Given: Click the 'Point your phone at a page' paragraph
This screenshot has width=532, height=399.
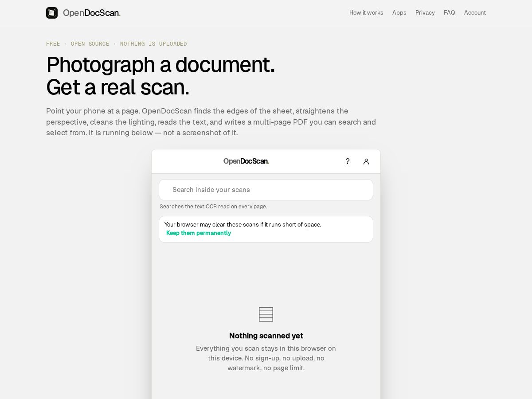Looking at the screenshot, I should tap(211, 122).
